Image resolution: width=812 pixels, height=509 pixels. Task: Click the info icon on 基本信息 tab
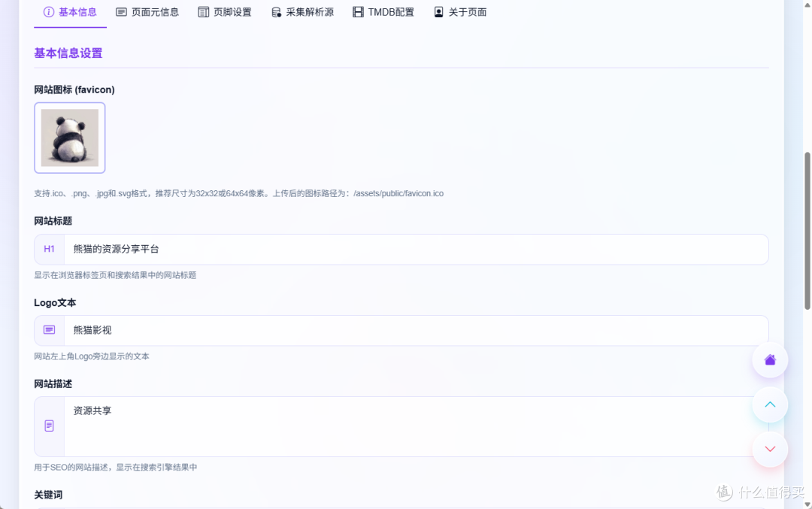click(49, 12)
